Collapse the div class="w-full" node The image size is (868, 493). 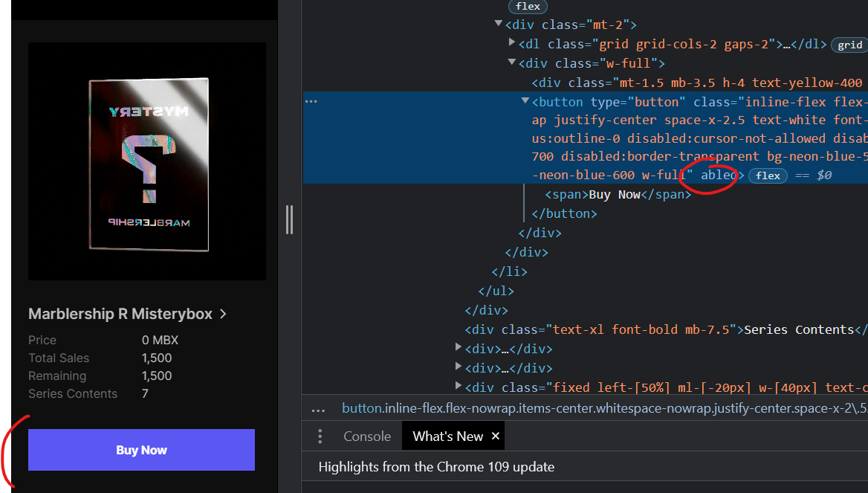[x=512, y=63]
